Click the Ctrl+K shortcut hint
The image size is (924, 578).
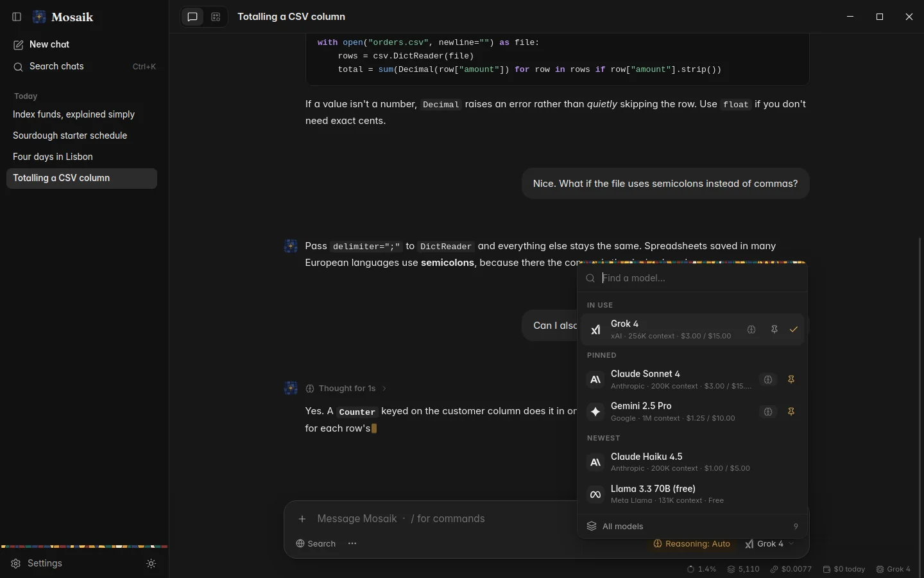[144, 67]
